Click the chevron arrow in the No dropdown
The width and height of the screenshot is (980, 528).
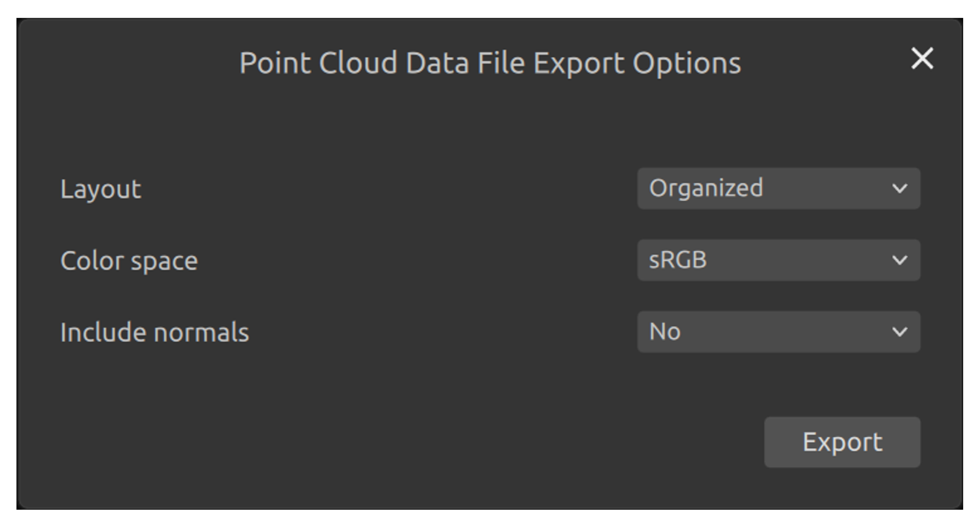click(899, 332)
